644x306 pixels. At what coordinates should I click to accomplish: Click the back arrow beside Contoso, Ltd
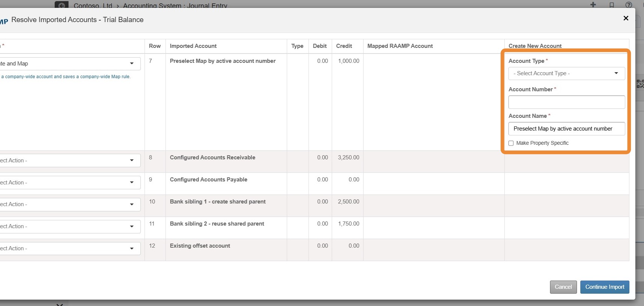(x=61, y=5)
